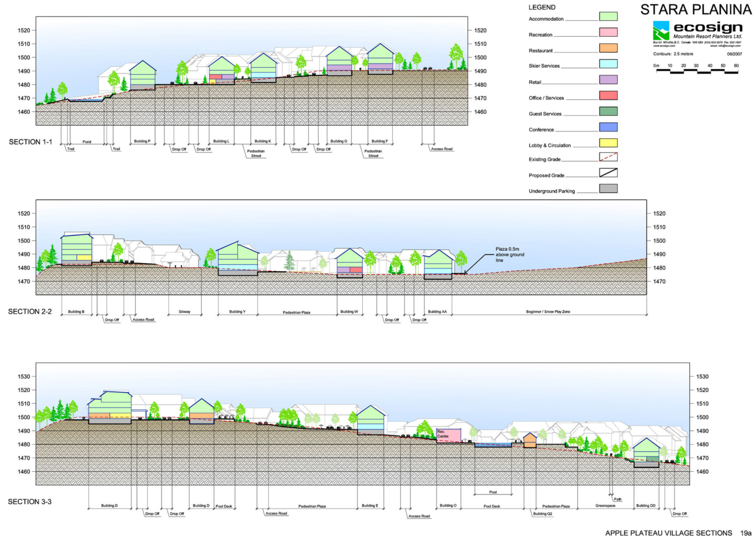Viewport: 756px width, 539px height.
Task: Click the STARA PLANINA title
Action: pos(696,9)
